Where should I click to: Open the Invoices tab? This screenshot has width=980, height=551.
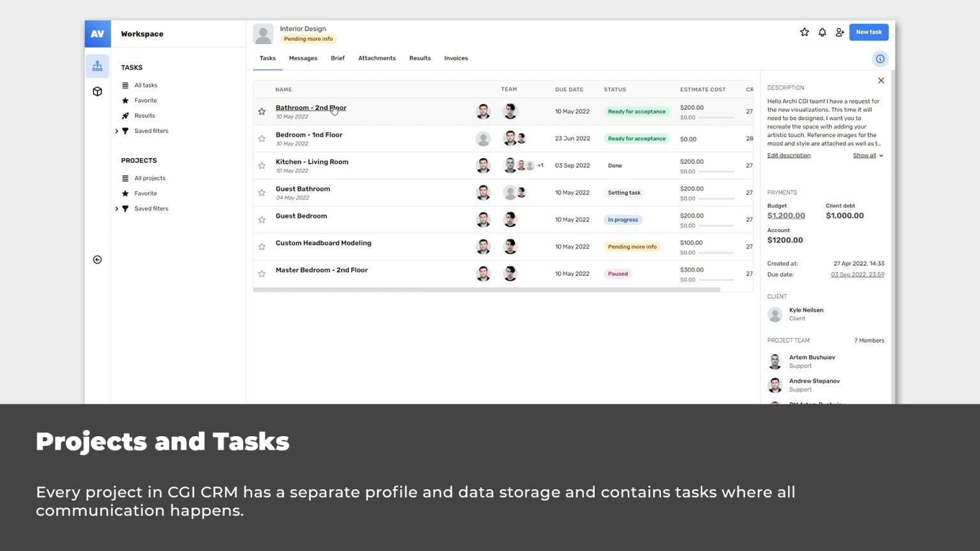click(456, 58)
